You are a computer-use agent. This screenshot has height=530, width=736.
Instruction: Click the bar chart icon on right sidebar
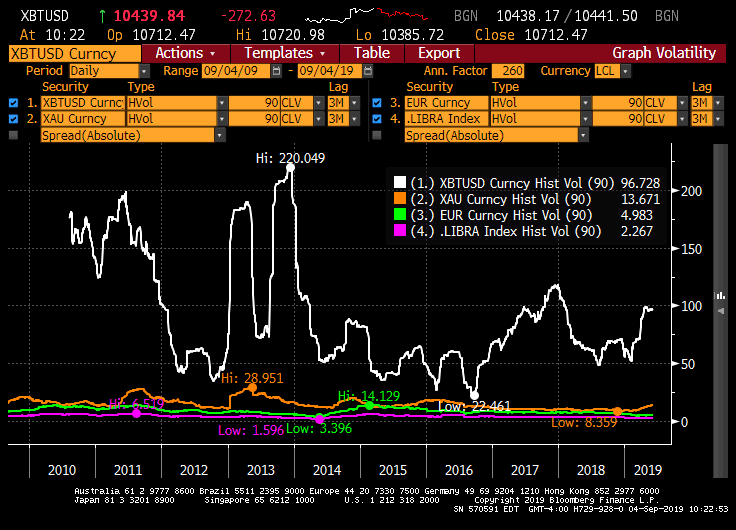(720, 295)
